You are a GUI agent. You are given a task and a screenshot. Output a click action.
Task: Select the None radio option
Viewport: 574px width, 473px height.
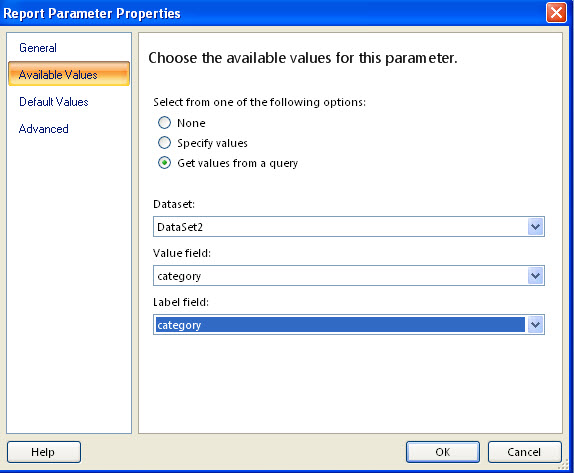[x=164, y=123]
